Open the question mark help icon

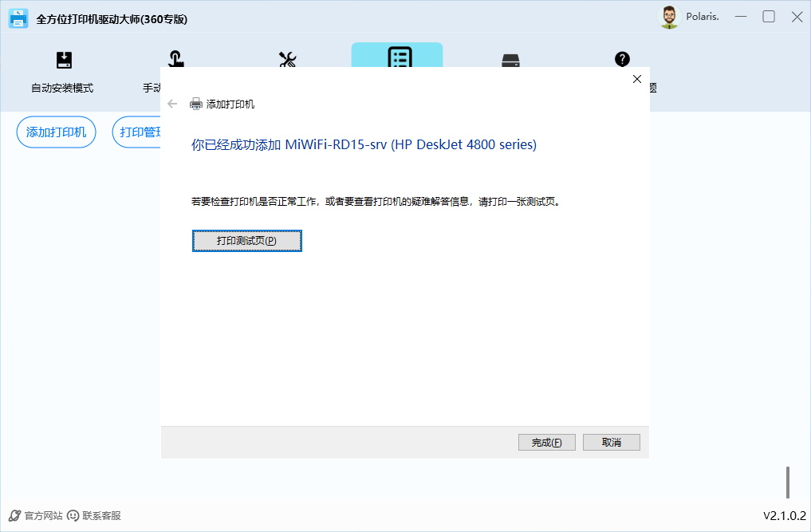coord(622,59)
